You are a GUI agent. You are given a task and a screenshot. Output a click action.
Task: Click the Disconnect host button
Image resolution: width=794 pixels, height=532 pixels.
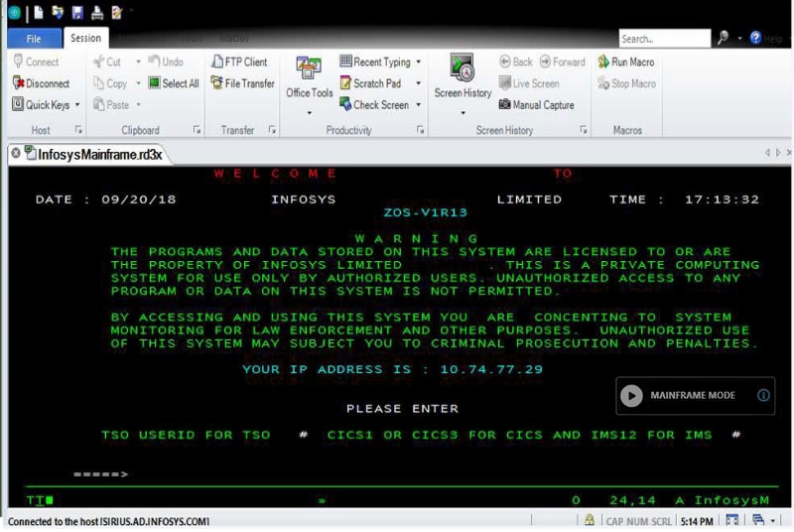point(41,83)
